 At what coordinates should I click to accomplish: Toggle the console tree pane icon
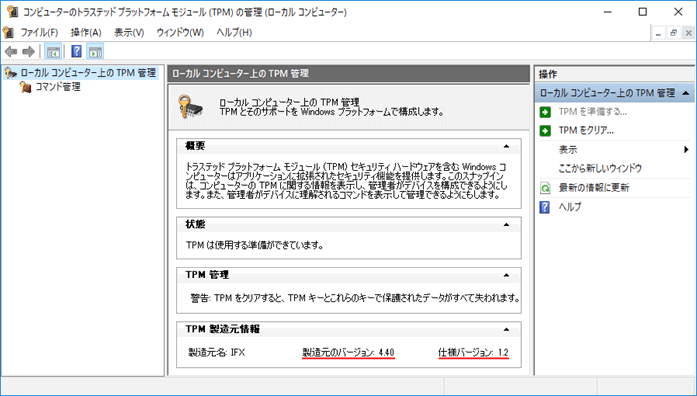(53, 52)
